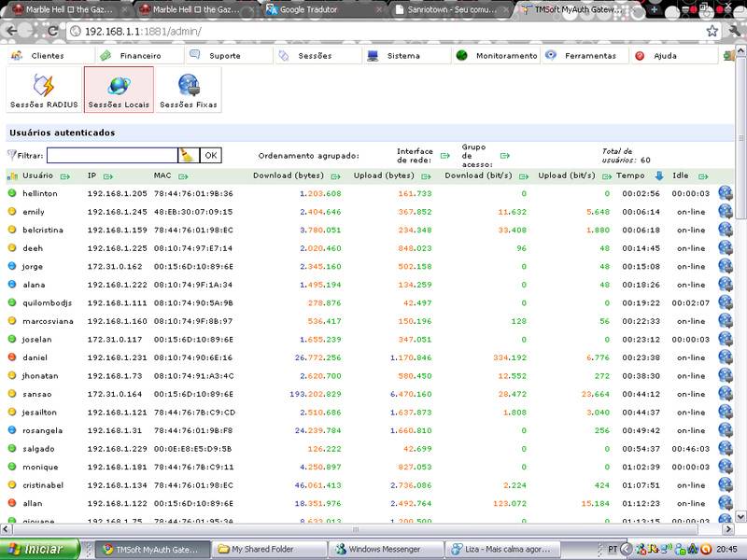Click the bookmark star in address bar
The image size is (747, 560).
click(x=712, y=31)
